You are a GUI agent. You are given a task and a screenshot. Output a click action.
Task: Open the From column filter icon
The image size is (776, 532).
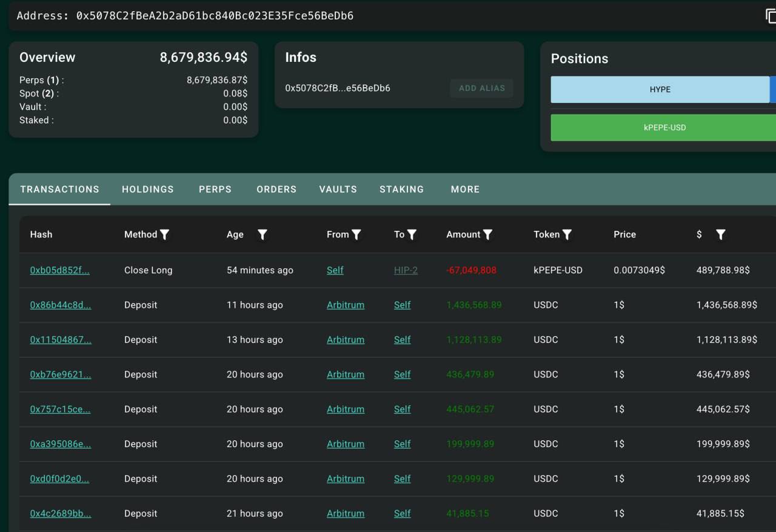pyautogui.click(x=356, y=234)
